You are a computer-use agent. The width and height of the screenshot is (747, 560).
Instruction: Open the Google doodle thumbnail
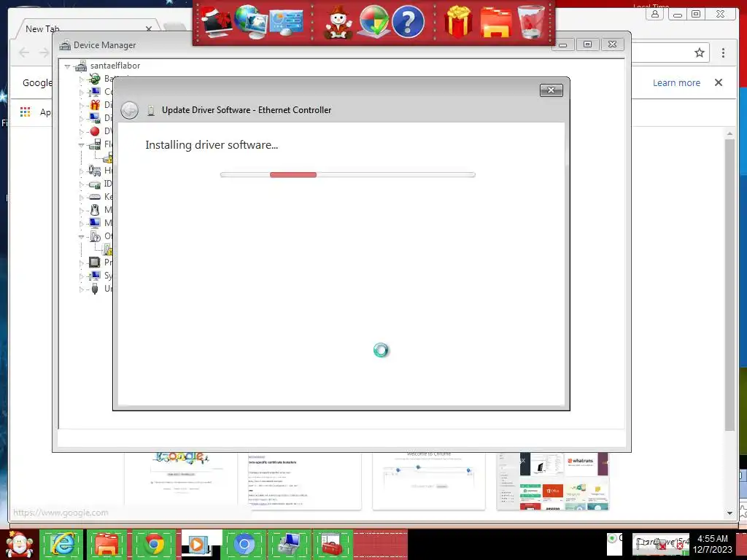click(181, 481)
